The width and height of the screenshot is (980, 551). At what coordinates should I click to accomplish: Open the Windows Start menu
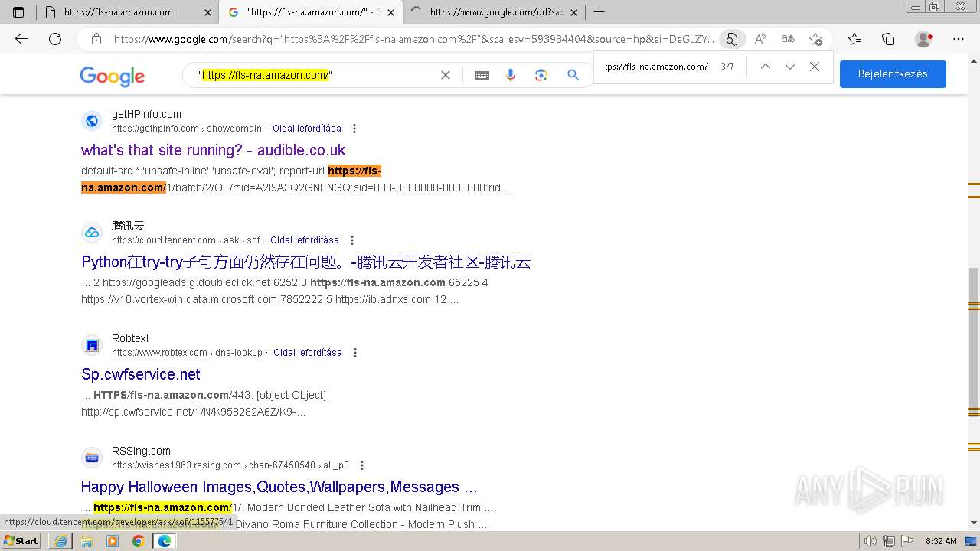[x=21, y=541]
